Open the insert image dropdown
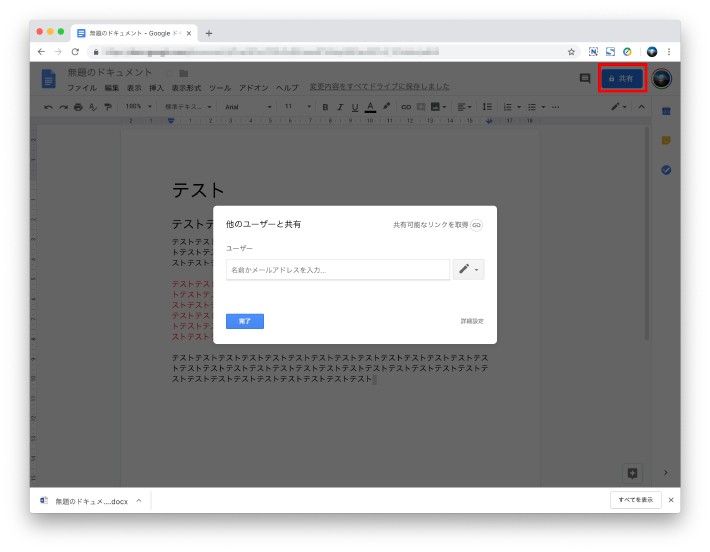This screenshot has width=710, height=552. pyautogui.click(x=438, y=107)
